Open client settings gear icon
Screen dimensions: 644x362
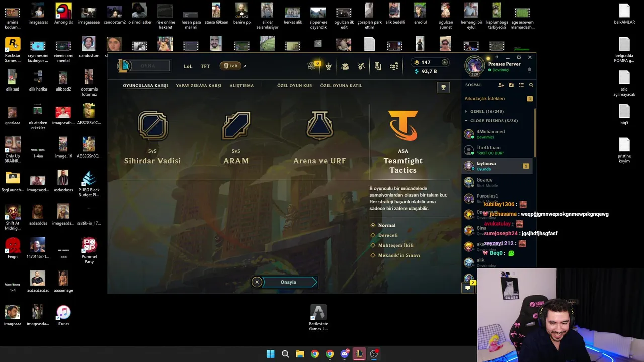tap(519, 58)
